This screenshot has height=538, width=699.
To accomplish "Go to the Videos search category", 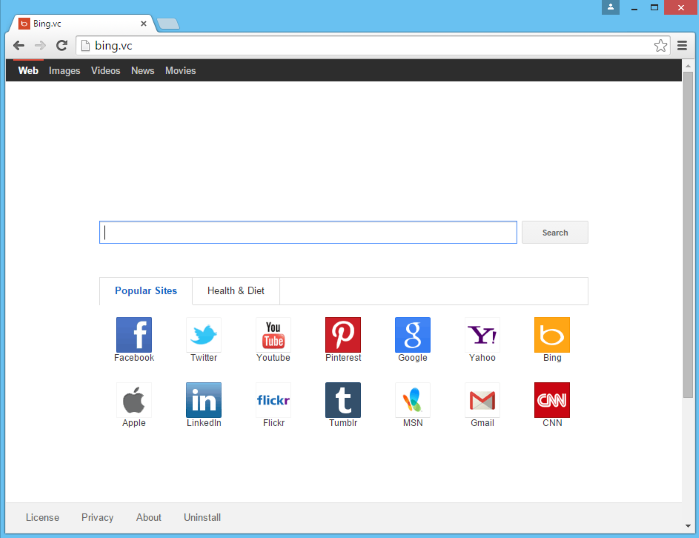I will click(x=105, y=71).
